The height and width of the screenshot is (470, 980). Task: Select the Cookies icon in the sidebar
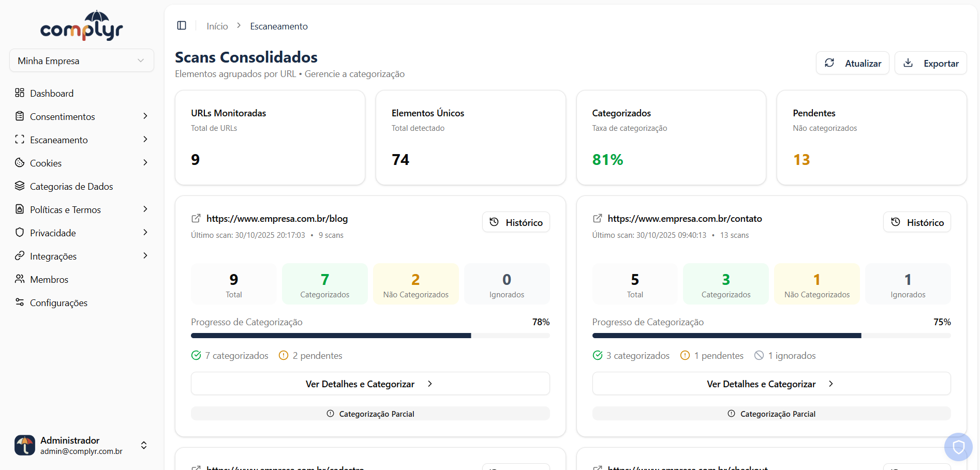19,162
